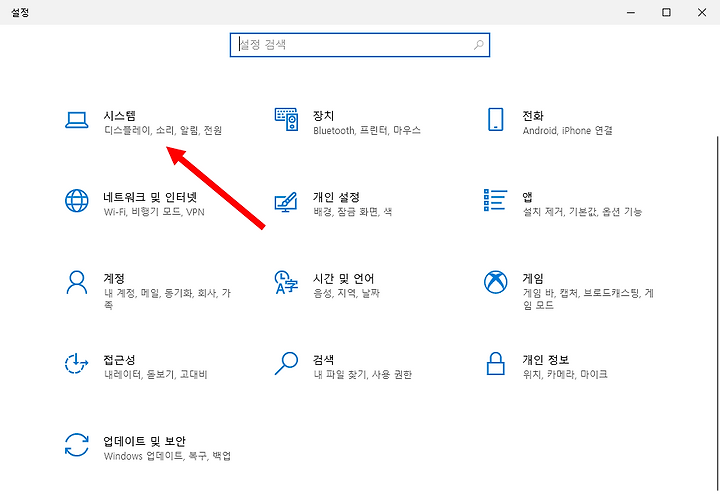This screenshot has height=503, width=720.
Task: Open the 네트워크 및 인터넷 globe icon
Action: (77, 201)
